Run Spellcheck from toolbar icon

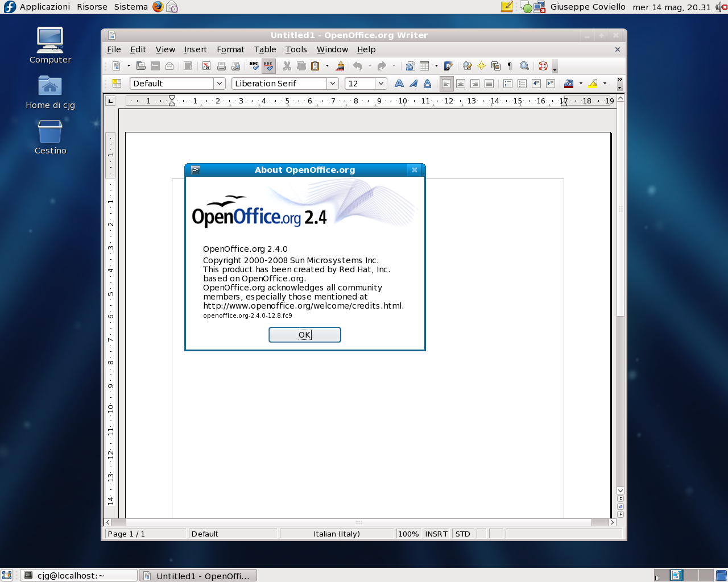(254, 66)
